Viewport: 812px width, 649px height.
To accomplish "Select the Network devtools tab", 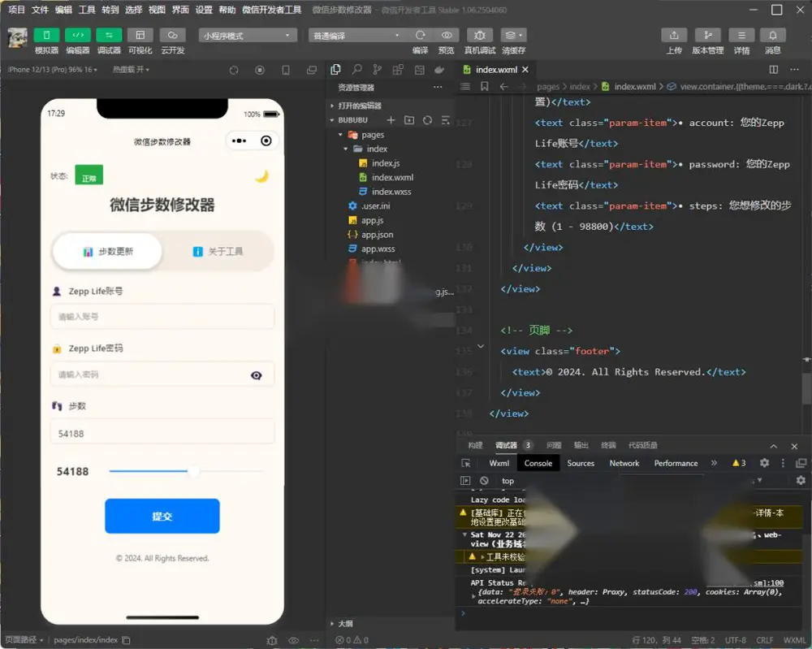I will click(624, 463).
